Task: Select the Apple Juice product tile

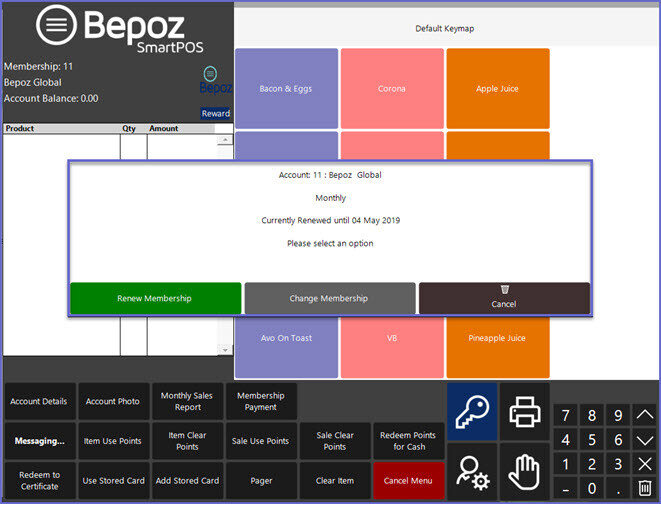Action: 498,89
